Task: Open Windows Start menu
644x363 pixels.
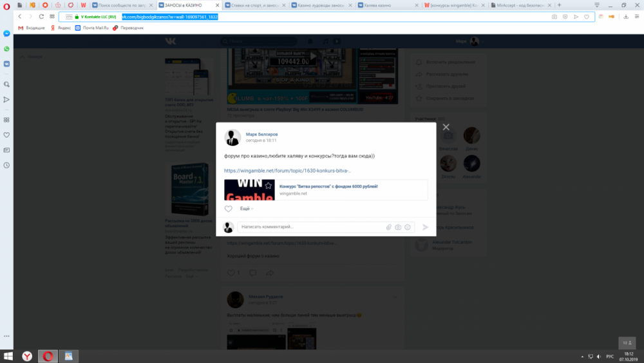Action: (8, 356)
